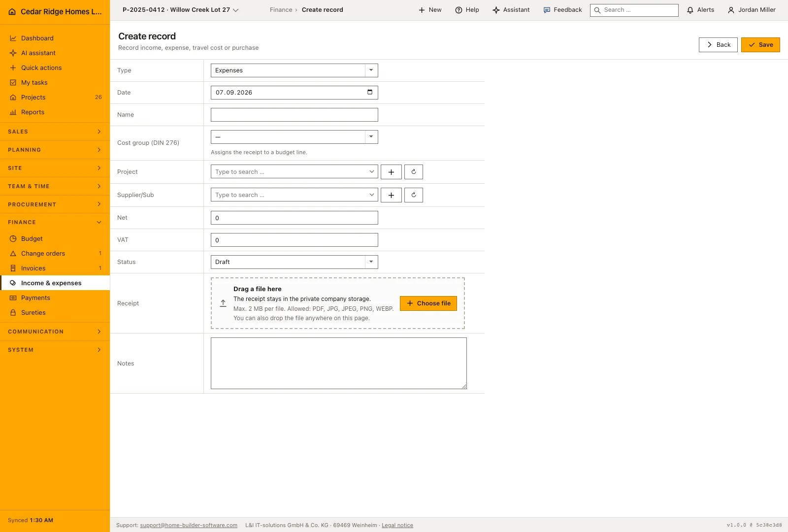Open AI assistant from sidebar

[55, 53]
